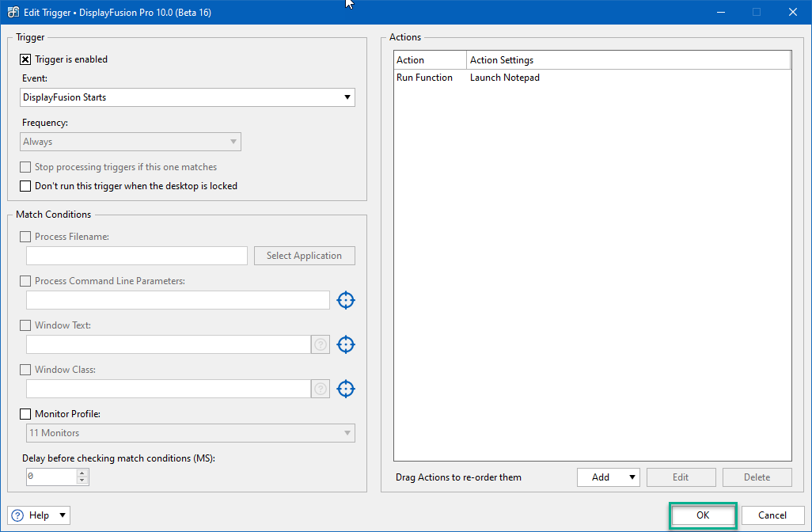Confirm the trigger with OK
Viewport: 812px width, 532px height.
703,515
